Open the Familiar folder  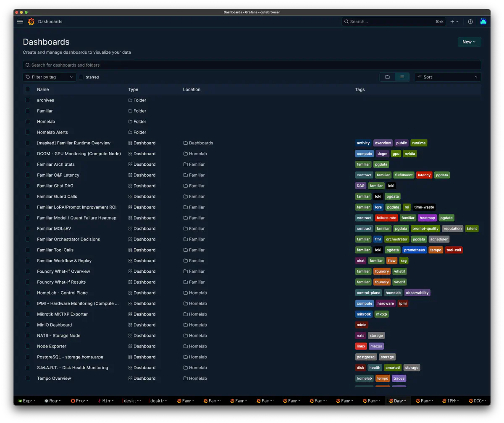(45, 111)
